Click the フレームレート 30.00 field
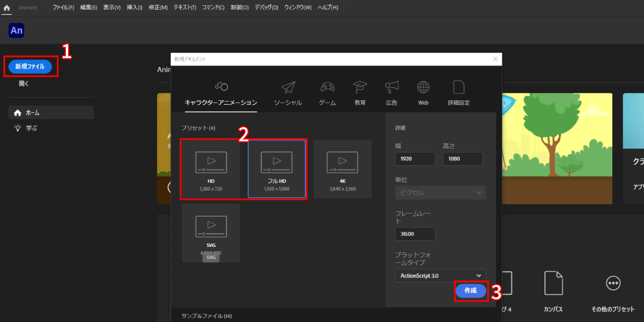The height and width of the screenshot is (322, 644). pyautogui.click(x=415, y=234)
